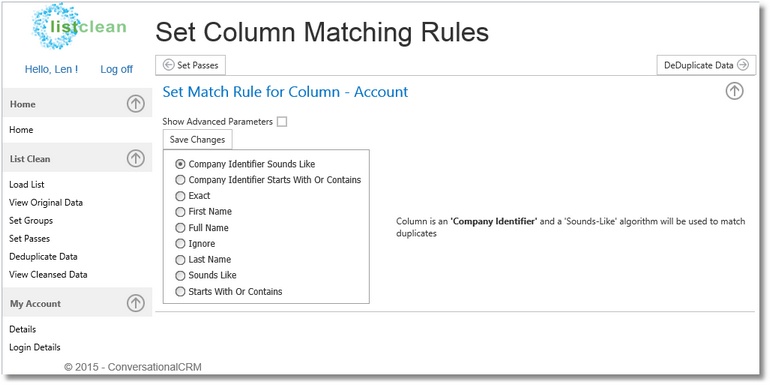Choose Company Identifier Starts With Or Contains
Viewport: 770px width, 385px height.
point(180,180)
